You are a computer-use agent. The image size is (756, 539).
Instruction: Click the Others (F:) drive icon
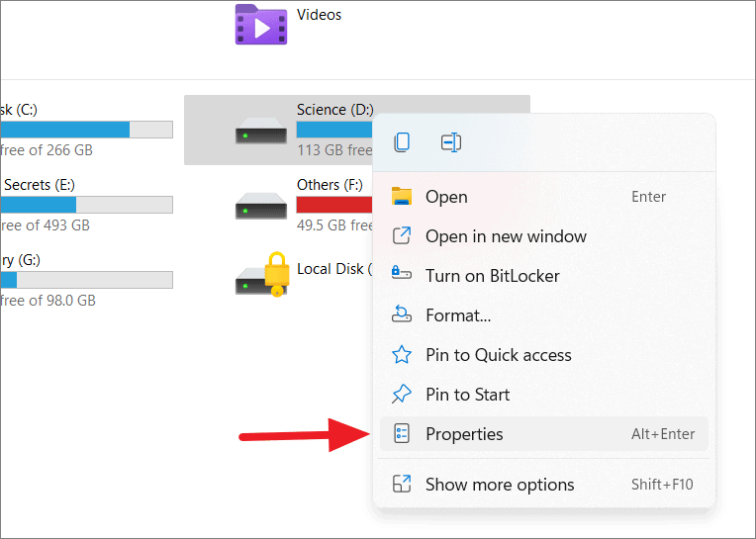(261, 205)
